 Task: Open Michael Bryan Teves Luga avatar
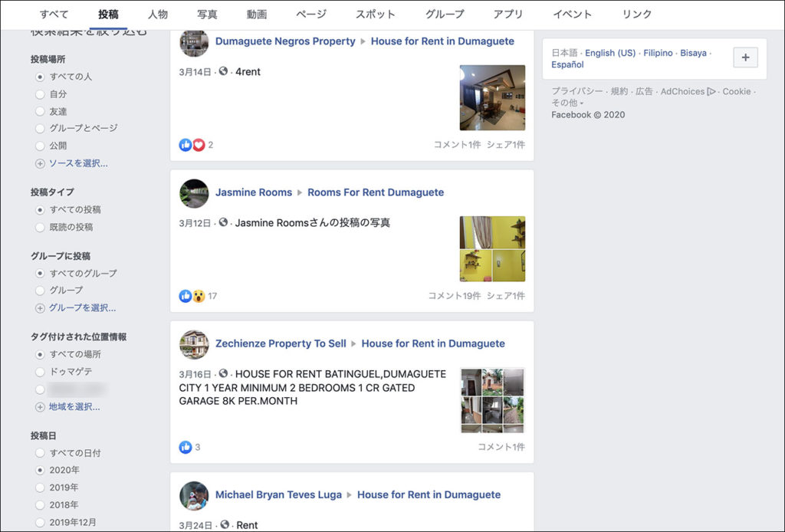(x=194, y=496)
